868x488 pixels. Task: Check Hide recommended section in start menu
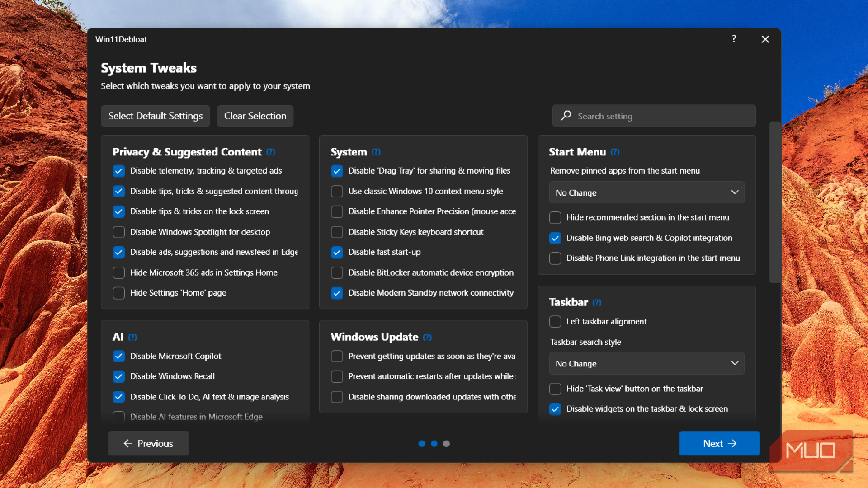tap(555, 217)
